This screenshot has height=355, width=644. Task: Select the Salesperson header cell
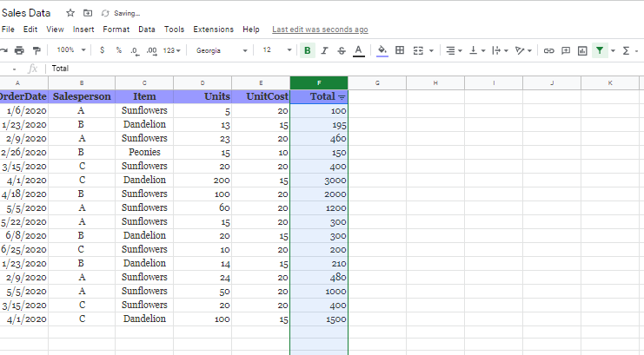[82, 96]
